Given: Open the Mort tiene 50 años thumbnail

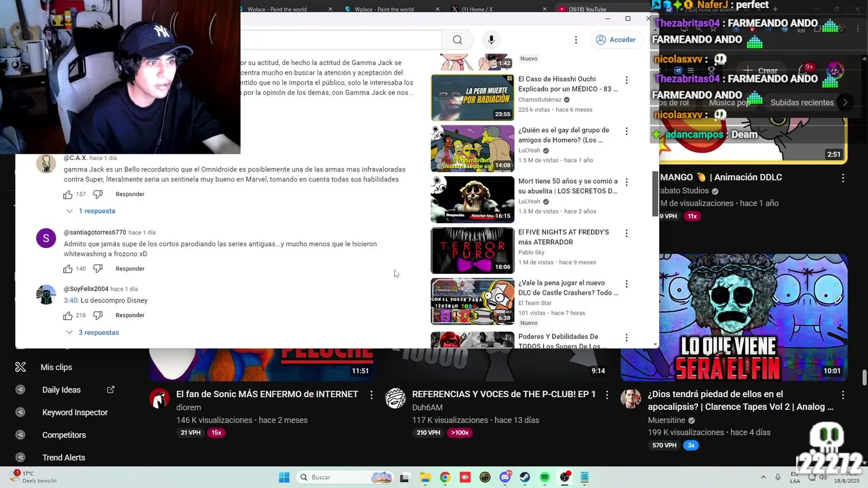Looking at the screenshot, I should tap(473, 199).
